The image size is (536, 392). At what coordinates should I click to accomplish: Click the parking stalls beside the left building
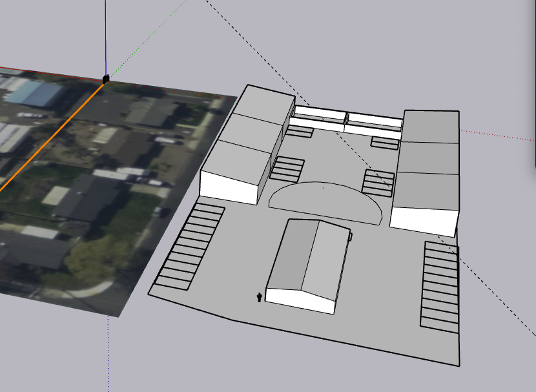pos(287,169)
